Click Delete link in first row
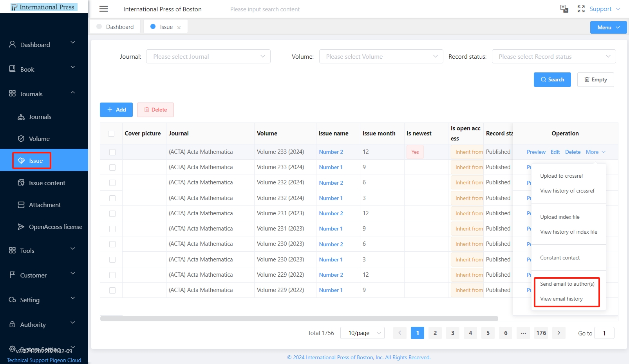 coord(573,152)
